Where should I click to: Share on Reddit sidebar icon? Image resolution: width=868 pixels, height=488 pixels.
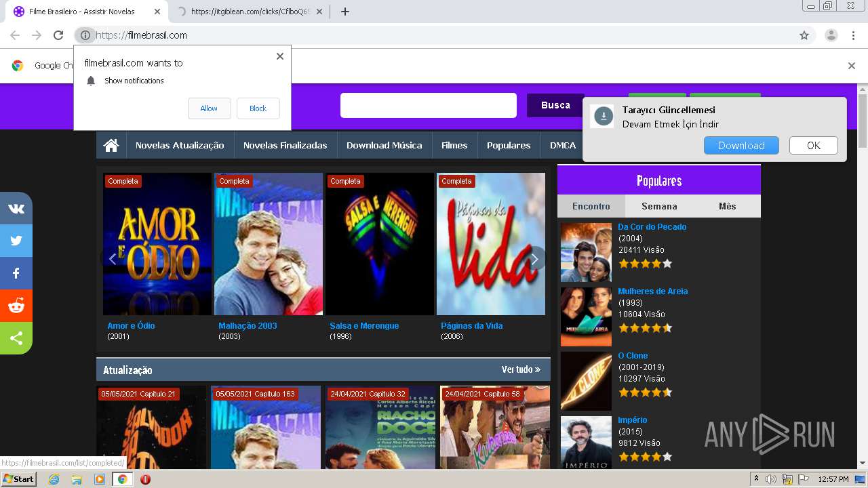click(x=16, y=306)
